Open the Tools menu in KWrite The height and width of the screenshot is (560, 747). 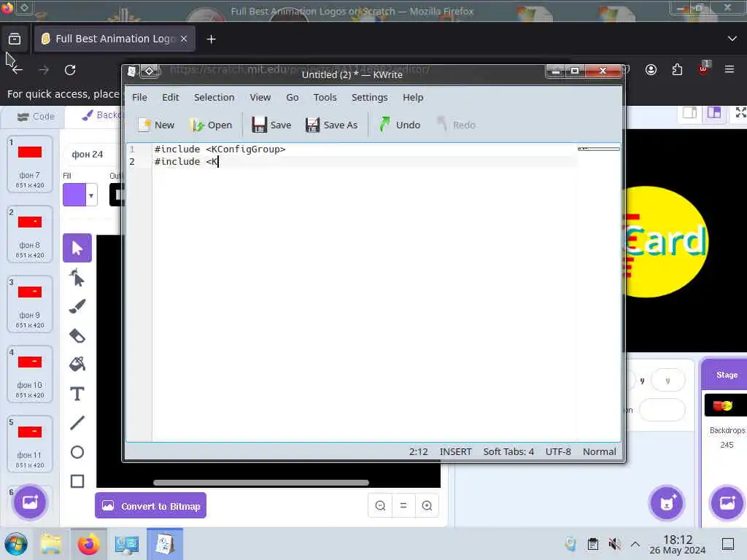click(x=325, y=97)
